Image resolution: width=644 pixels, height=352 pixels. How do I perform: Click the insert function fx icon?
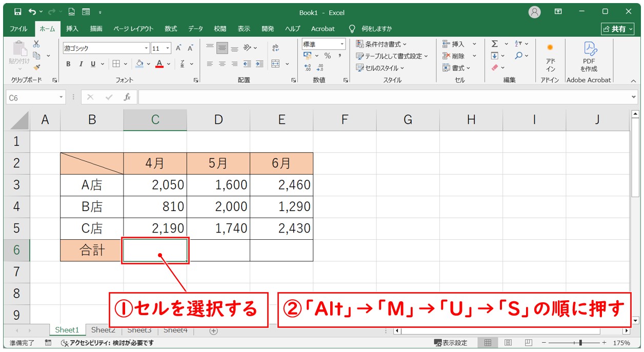[x=127, y=97]
